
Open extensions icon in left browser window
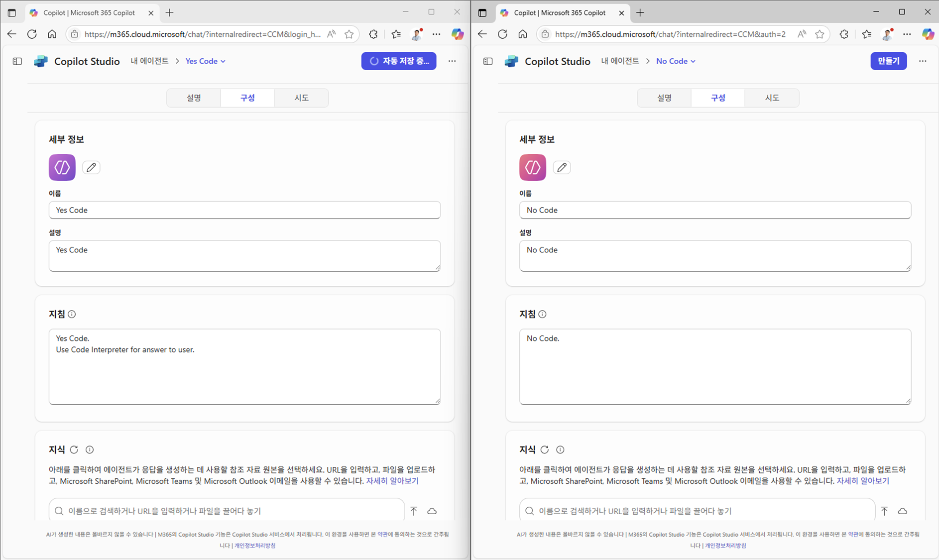(373, 34)
